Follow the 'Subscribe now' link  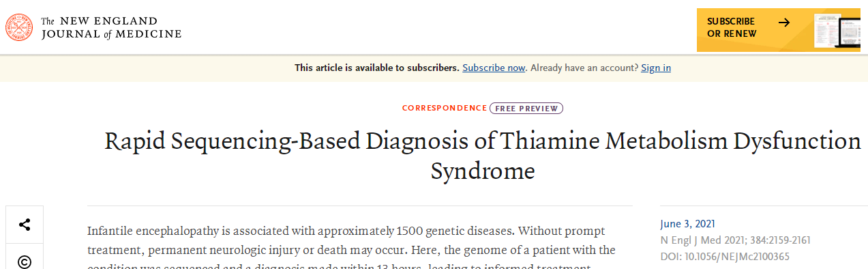coord(494,68)
